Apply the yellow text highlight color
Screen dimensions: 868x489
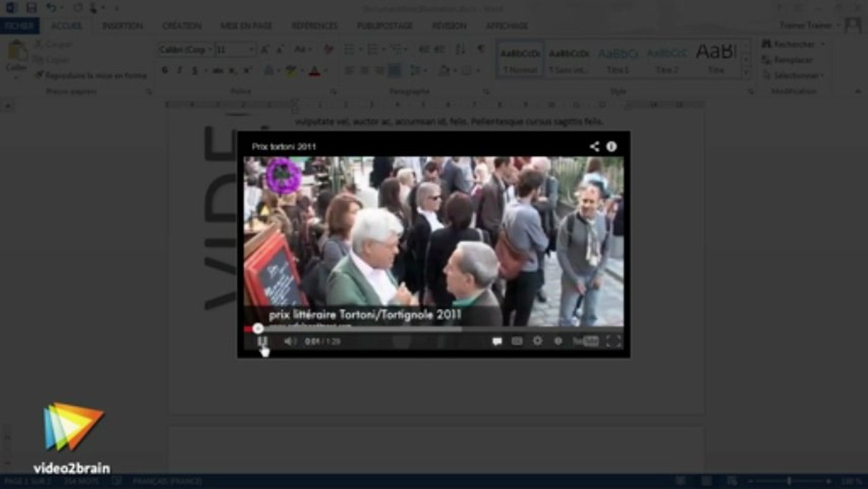[x=290, y=71]
